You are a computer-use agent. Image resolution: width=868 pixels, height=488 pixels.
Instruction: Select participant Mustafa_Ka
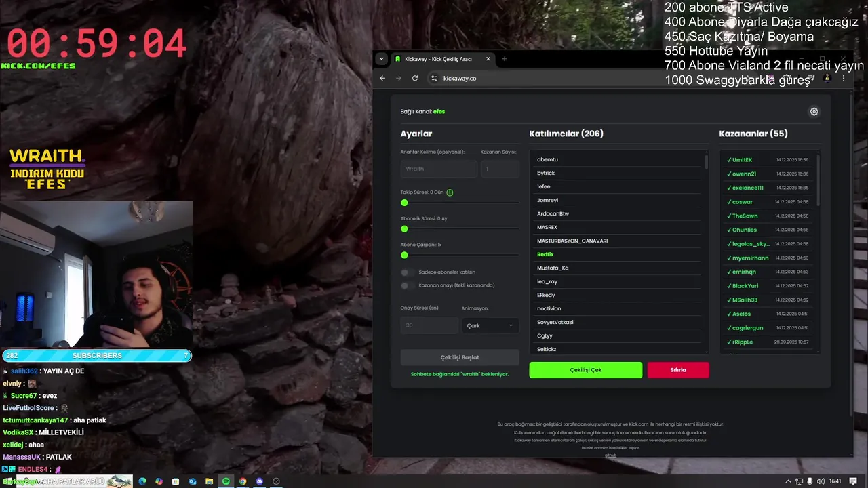coord(616,268)
